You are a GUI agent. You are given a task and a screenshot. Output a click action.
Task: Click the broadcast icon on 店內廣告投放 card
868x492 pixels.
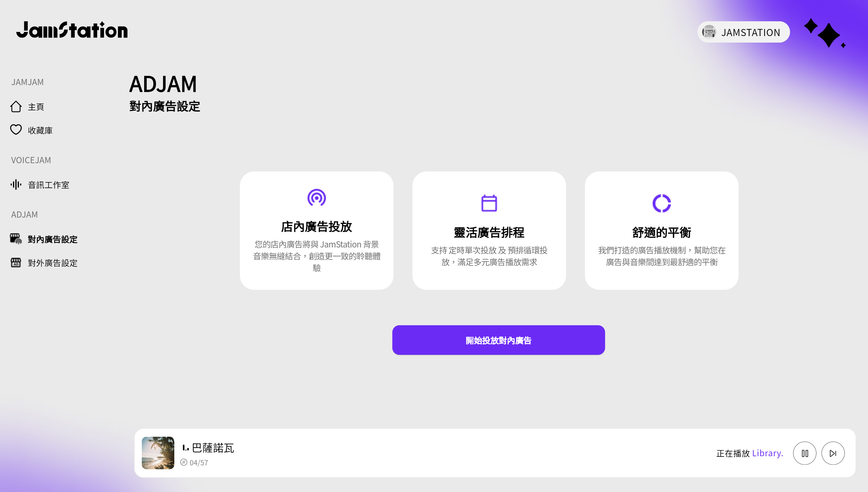coord(316,198)
